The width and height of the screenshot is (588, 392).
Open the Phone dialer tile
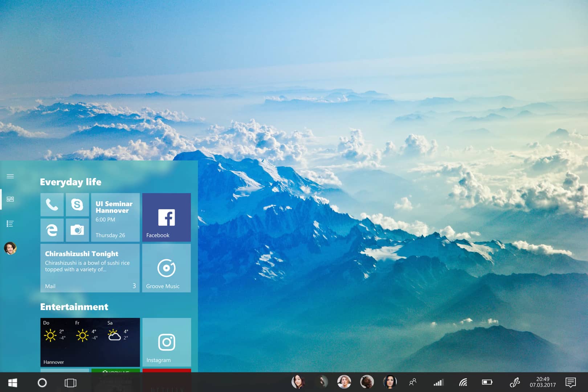(x=52, y=205)
